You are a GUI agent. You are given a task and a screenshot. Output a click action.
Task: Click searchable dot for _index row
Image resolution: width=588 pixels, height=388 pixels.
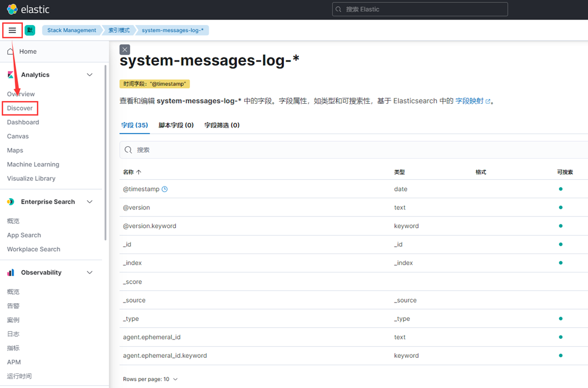561,263
